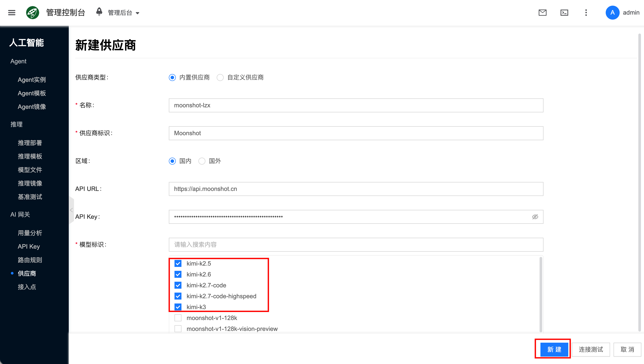The image size is (644, 364).
Task: Click the admin user avatar
Action: tap(612, 13)
